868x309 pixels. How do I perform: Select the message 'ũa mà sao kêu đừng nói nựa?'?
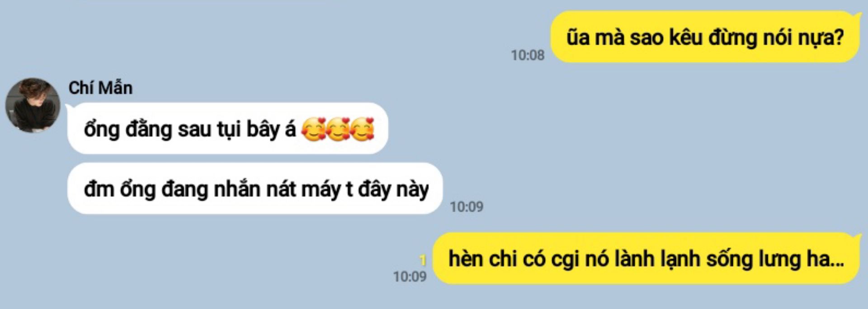[705, 37]
